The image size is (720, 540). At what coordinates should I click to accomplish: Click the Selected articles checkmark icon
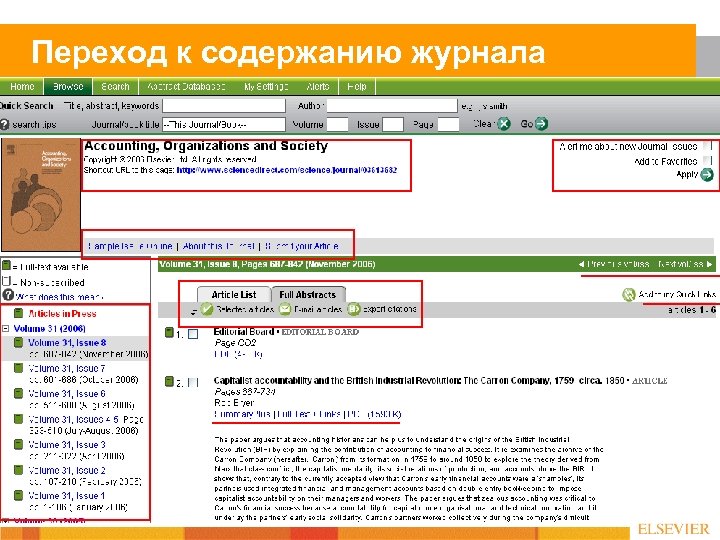tap(207, 309)
